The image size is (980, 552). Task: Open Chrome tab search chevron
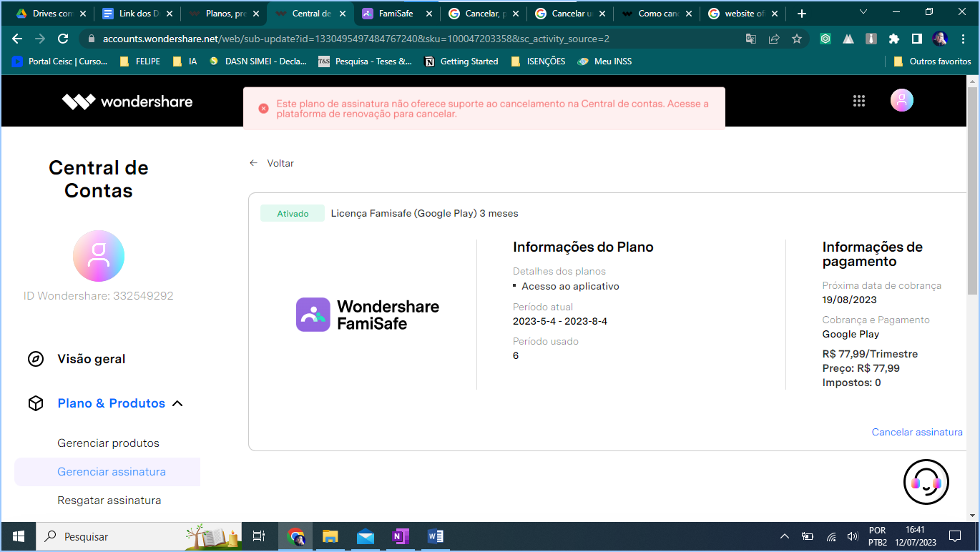(863, 12)
